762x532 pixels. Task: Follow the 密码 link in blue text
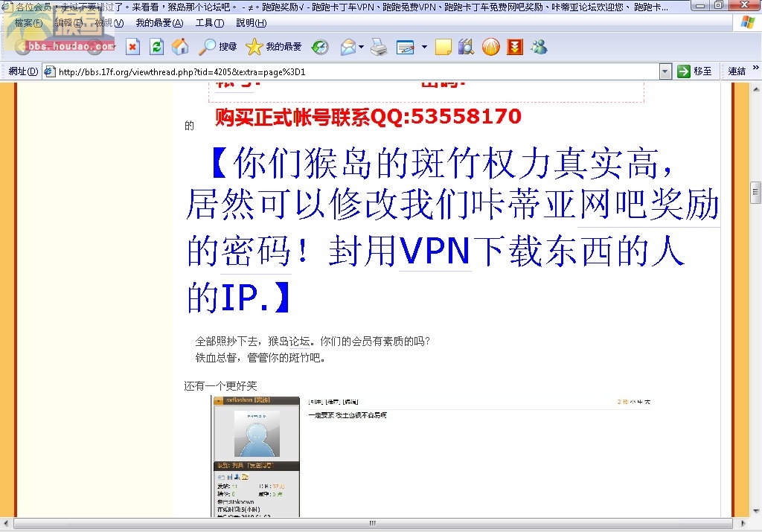[256, 251]
